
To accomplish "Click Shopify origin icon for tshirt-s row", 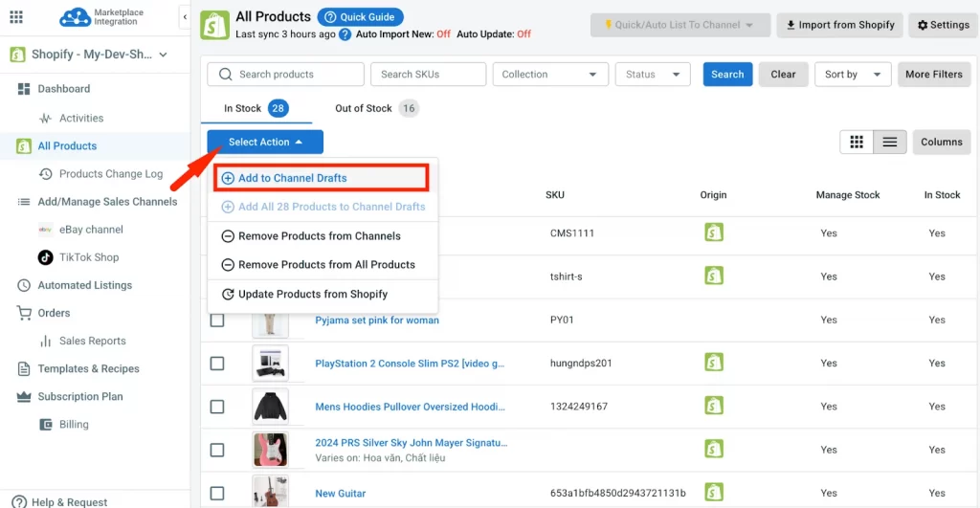I will pos(714,276).
